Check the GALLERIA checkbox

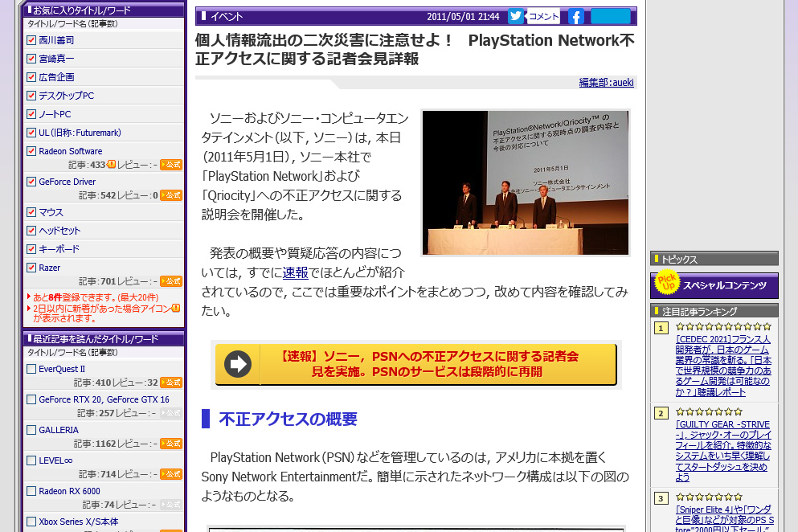[31, 430]
